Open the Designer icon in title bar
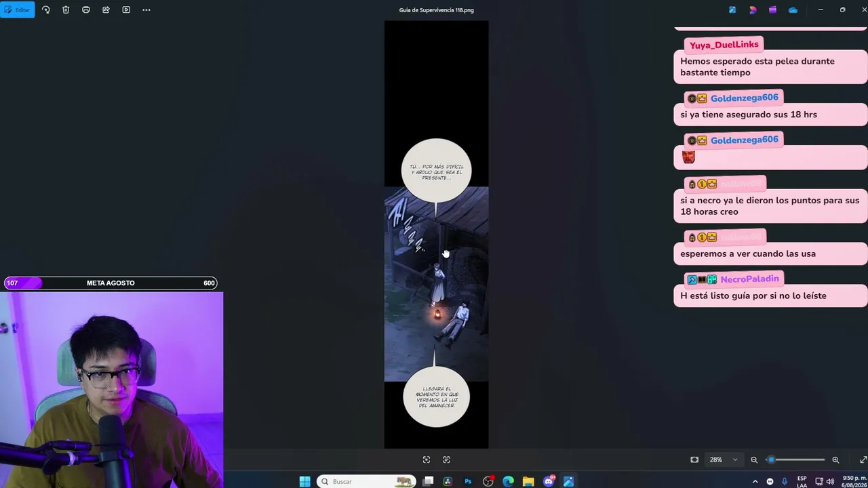The image size is (868, 488). click(753, 9)
